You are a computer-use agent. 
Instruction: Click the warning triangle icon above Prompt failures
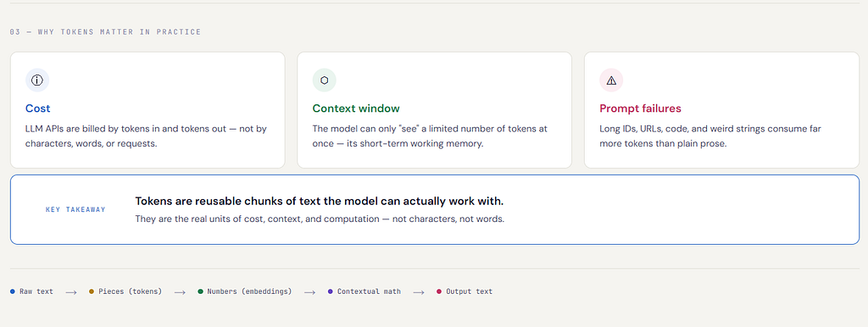(x=611, y=80)
